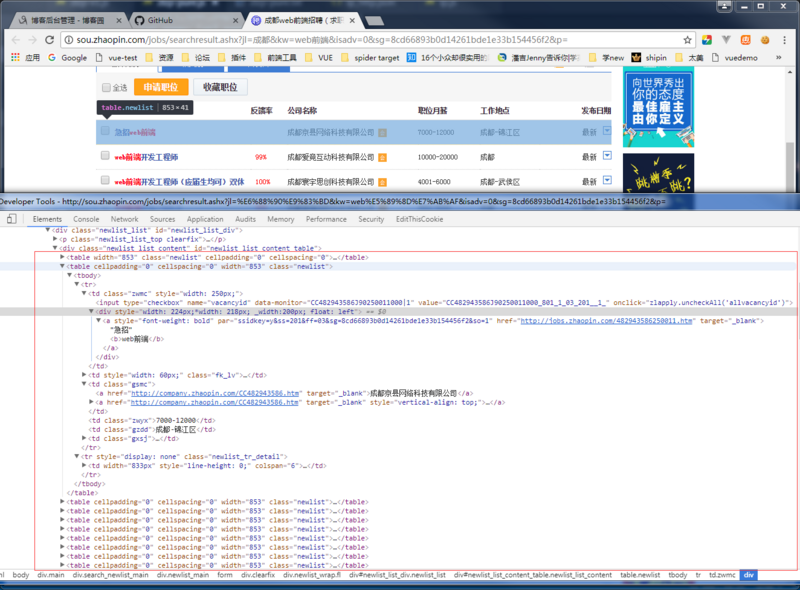
Task: Click orange badge icon beside 成都寰宇思创科技有限公司
Action: (382, 182)
